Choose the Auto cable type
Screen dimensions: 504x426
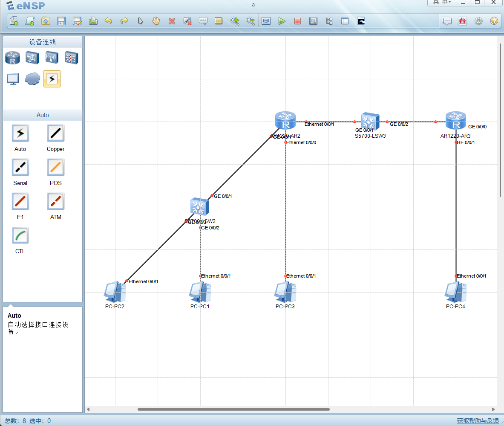[20, 133]
